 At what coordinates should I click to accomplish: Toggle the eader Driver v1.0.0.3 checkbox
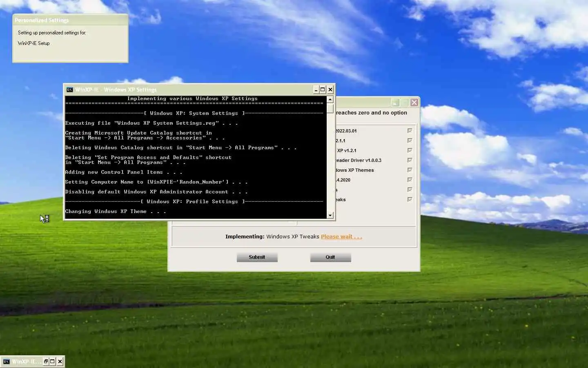tap(410, 160)
